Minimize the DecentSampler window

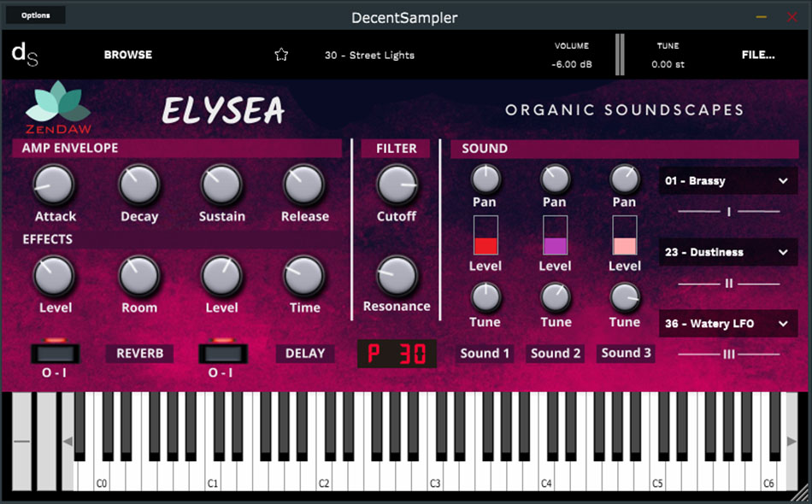click(x=761, y=16)
